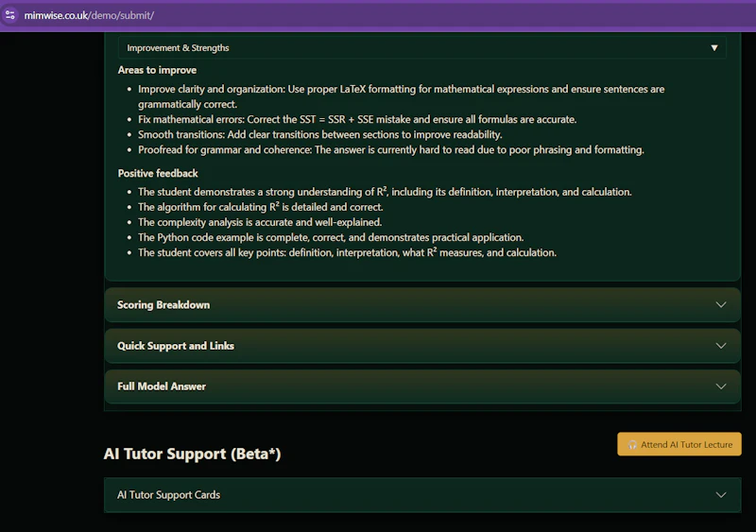Click Proofread for grammar and coherence bullet
This screenshot has height=532, width=756.
[391, 150]
